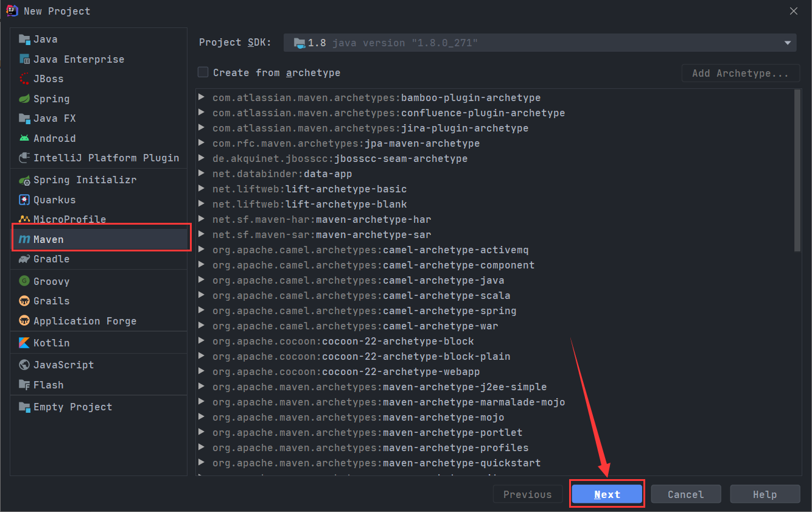Click the Quarkus icon

point(24,200)
